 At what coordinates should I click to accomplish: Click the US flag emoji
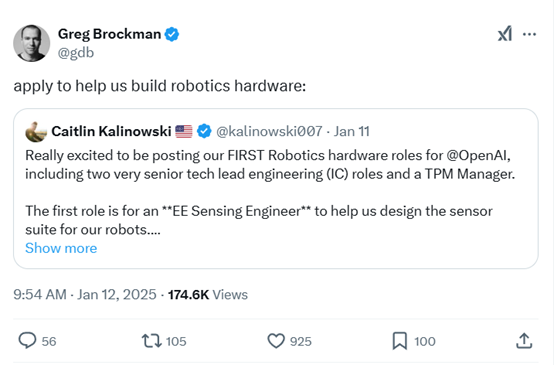click(184, 131)
